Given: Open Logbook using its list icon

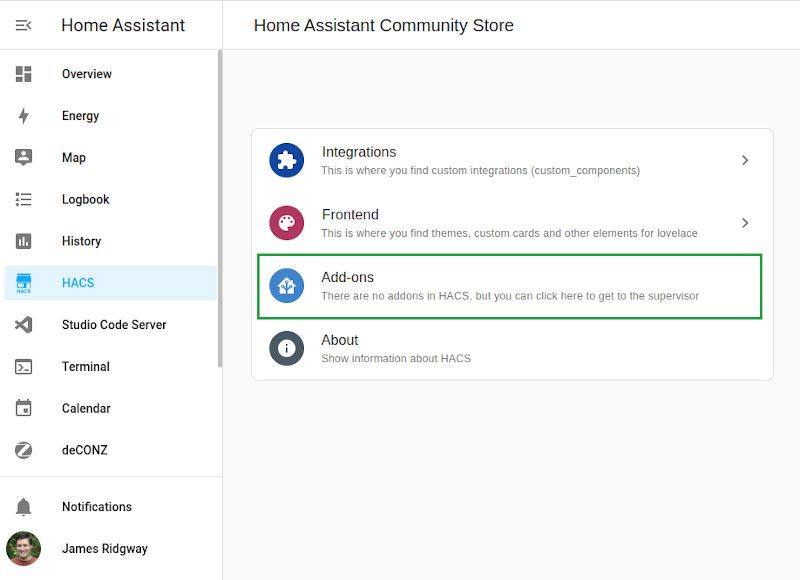Looking at the screenshot, I should point(24,199).
